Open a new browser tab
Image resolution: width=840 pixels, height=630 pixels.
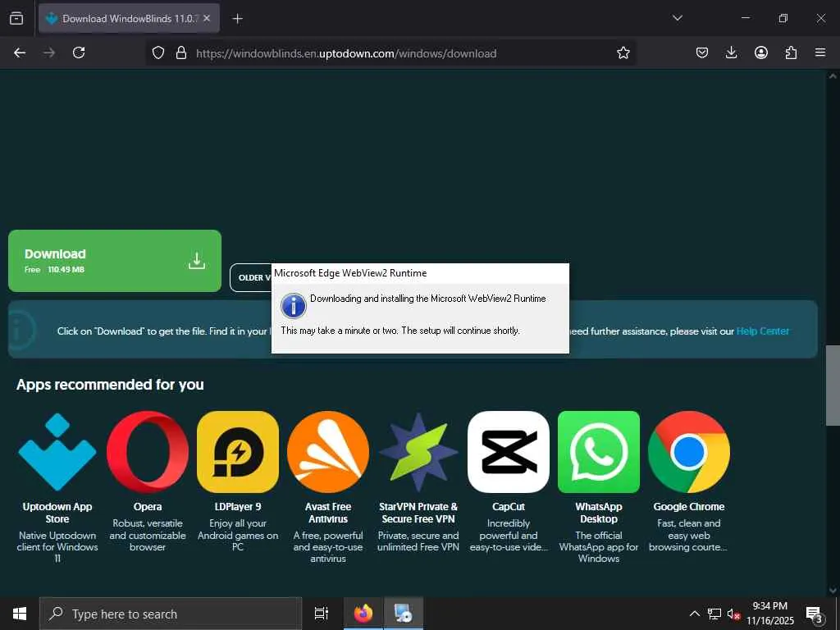coord(237,19)
